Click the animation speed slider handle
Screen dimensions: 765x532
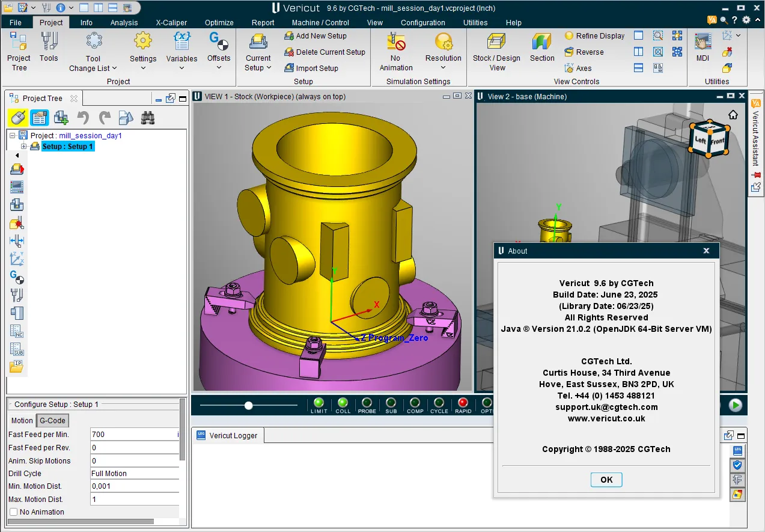[x=248, y=406]
